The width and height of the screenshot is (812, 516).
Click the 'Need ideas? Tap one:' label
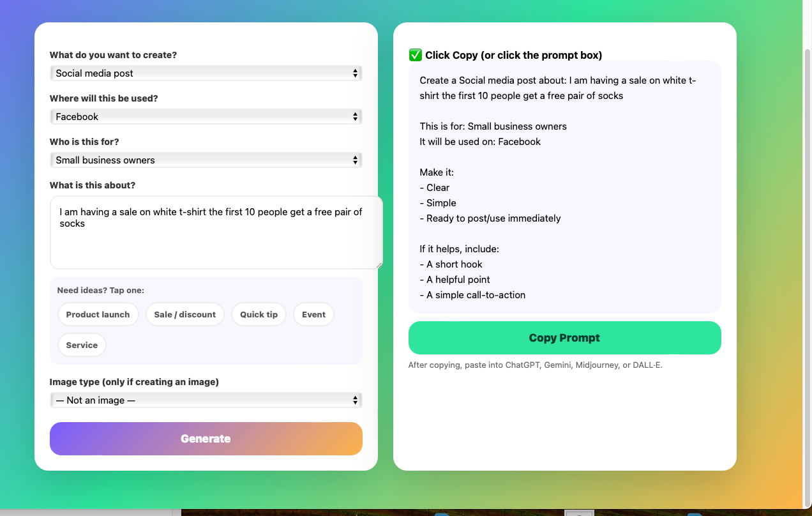[100, 290]
